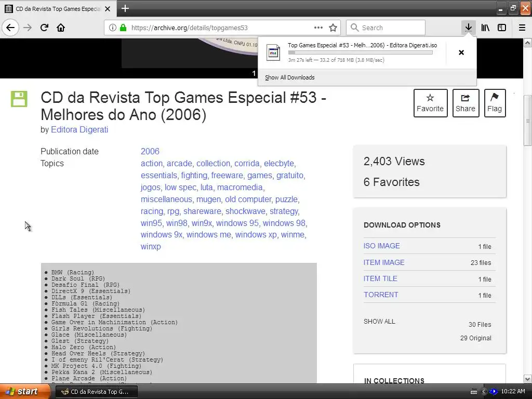The width and height of the screenshot is (532, 399).
Task: Open the 2006 publication date link
Action: pyautogui.click(x=150, y=151)
